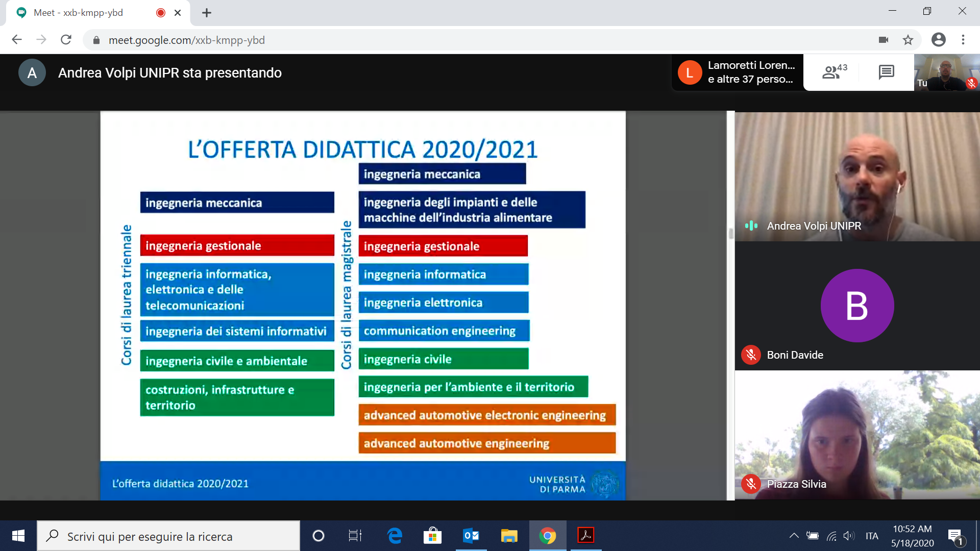
Task: Open the Windows Start menu
Action: (18, 536)
